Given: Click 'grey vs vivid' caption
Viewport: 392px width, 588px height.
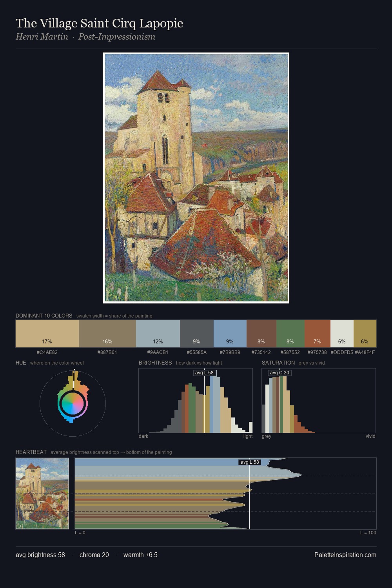Looking at the screenshot, I should pyautogui.click(x=312, y=363).
